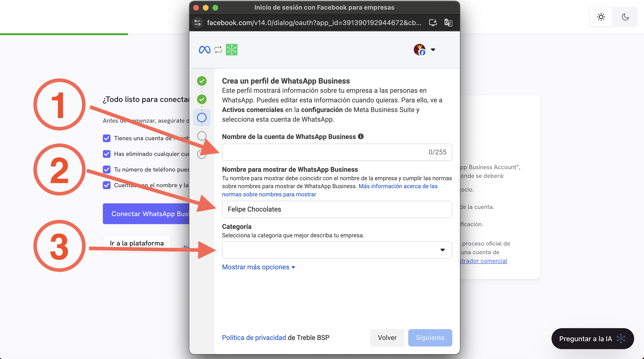Click the translate page icon
This screenshot has height=359, width=644.
(x=448, y=23)
